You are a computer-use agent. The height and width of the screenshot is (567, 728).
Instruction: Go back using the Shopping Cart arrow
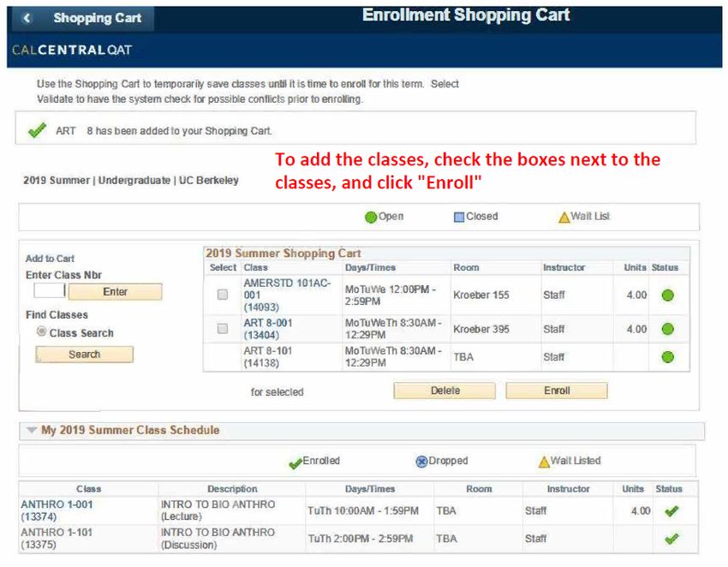click(27, 18)
